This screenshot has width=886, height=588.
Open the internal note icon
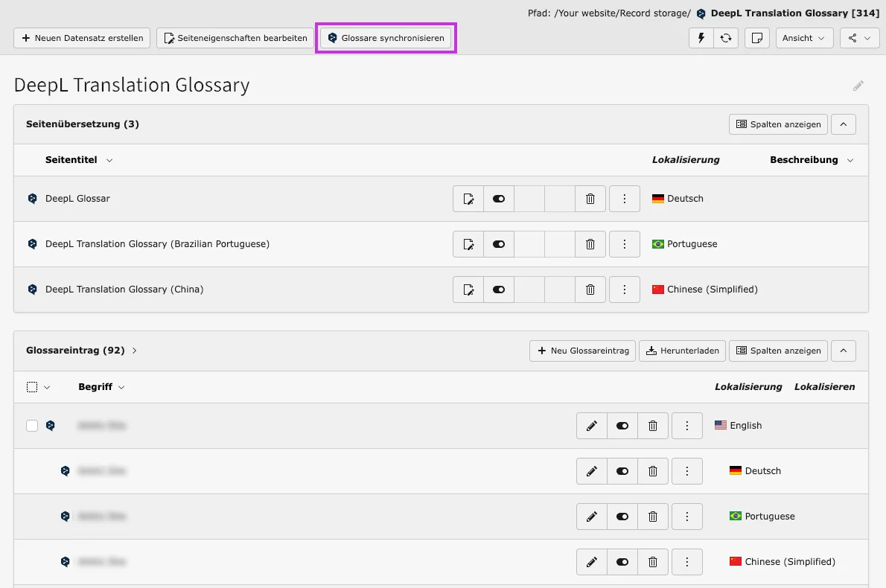(x=756, y=37)
